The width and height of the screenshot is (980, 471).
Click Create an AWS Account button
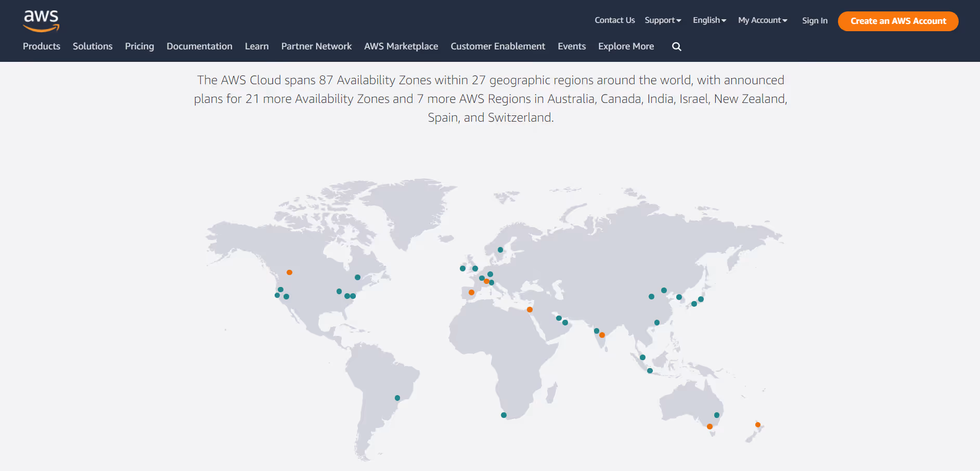tap(898, 21)
